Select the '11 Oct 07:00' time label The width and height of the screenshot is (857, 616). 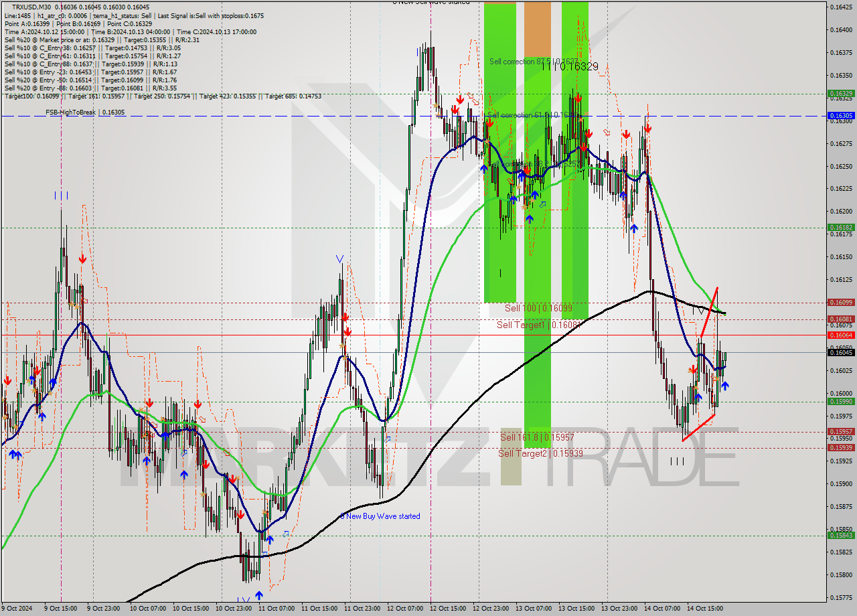[x=276, y=609]
